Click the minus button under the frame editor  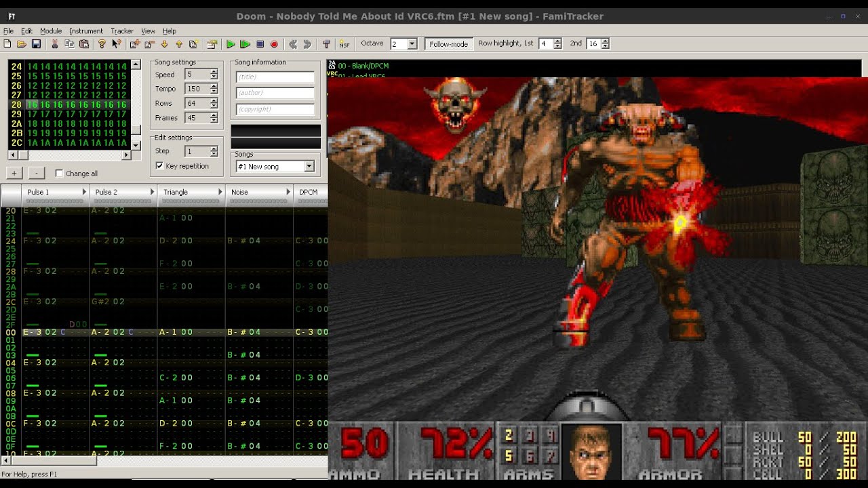pyautogui.click(x=37, y=174)
